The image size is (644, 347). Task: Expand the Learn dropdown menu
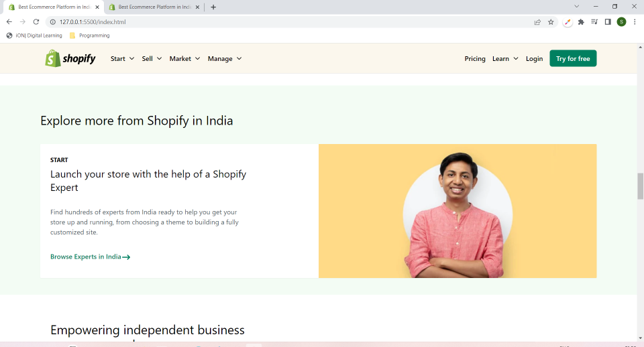click(x=505, y=59)
